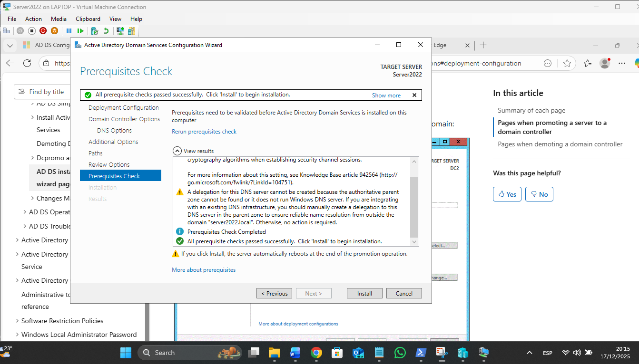639x364 pixels.
Task: Dismiss the prerequisite success notification bar
Action: 414,95
